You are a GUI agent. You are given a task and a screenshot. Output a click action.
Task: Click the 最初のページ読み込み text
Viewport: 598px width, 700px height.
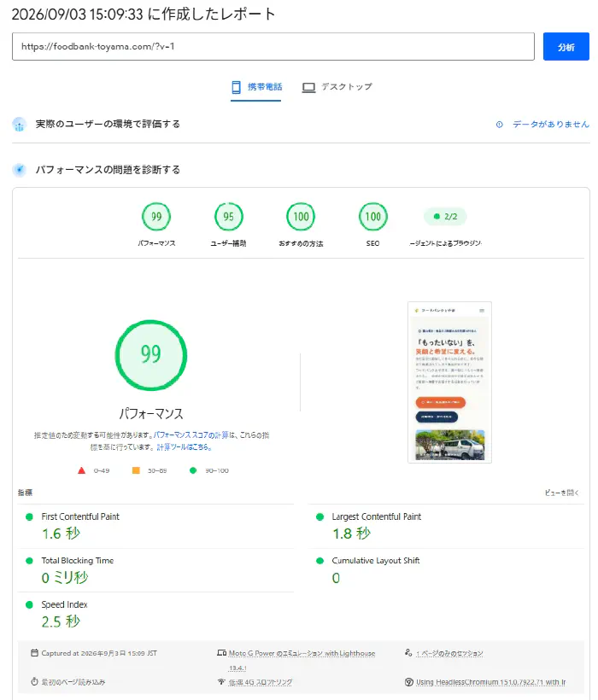click(73, 682)
